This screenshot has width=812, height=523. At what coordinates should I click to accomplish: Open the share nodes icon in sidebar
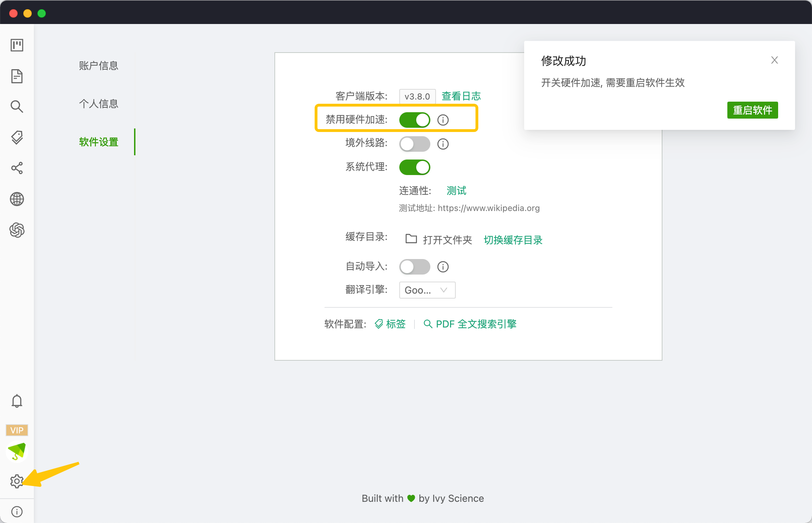pos(17,168)
